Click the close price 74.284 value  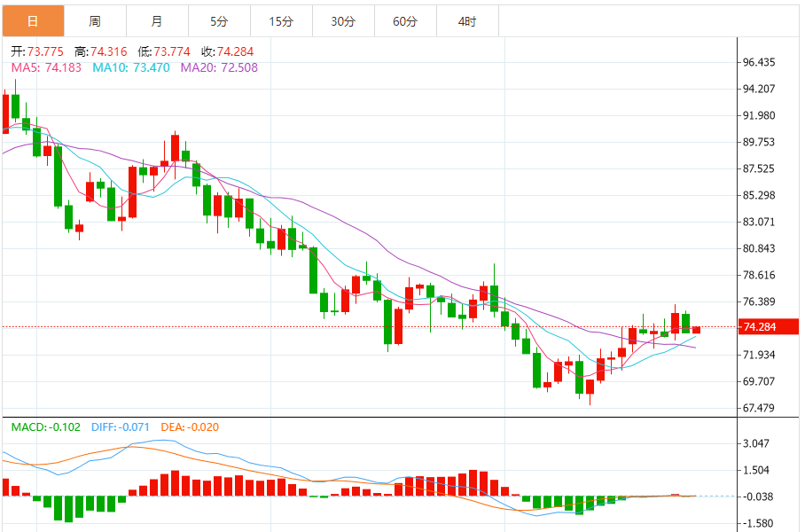235,51
